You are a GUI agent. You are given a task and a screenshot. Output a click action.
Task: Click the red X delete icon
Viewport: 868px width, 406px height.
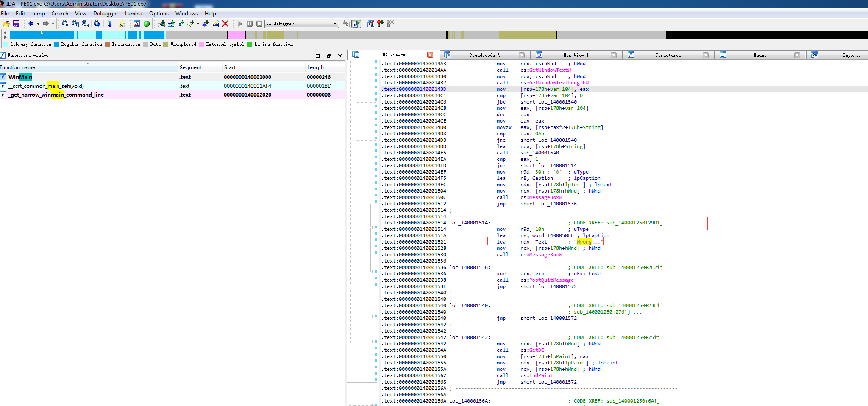[x=225, y=24]
